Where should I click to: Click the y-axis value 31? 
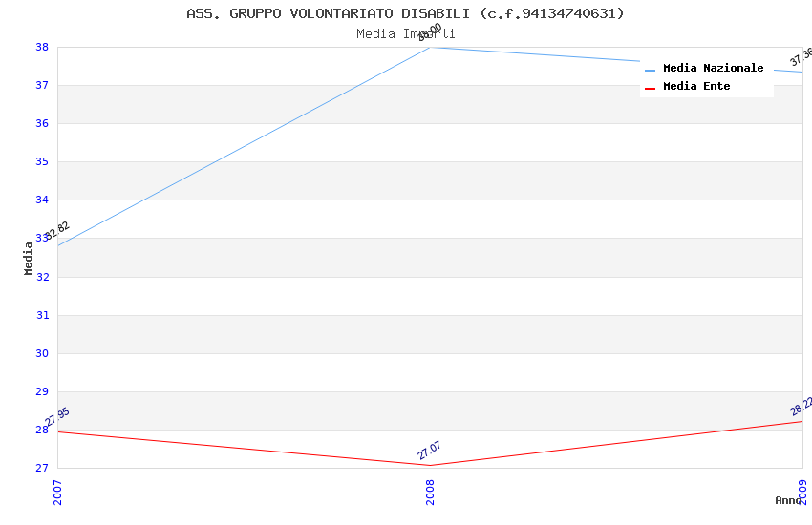42,316
